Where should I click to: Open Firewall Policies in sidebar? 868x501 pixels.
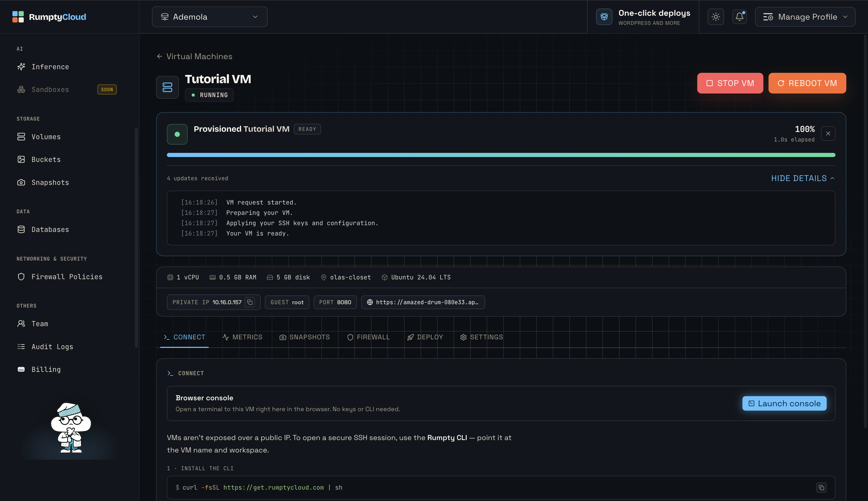coord(67,277)
